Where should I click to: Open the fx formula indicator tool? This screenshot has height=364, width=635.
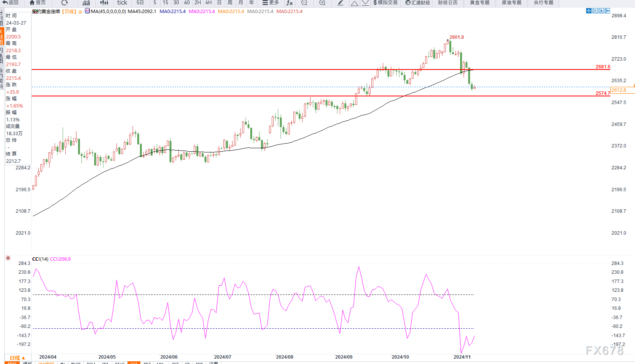tap(289, 3)
